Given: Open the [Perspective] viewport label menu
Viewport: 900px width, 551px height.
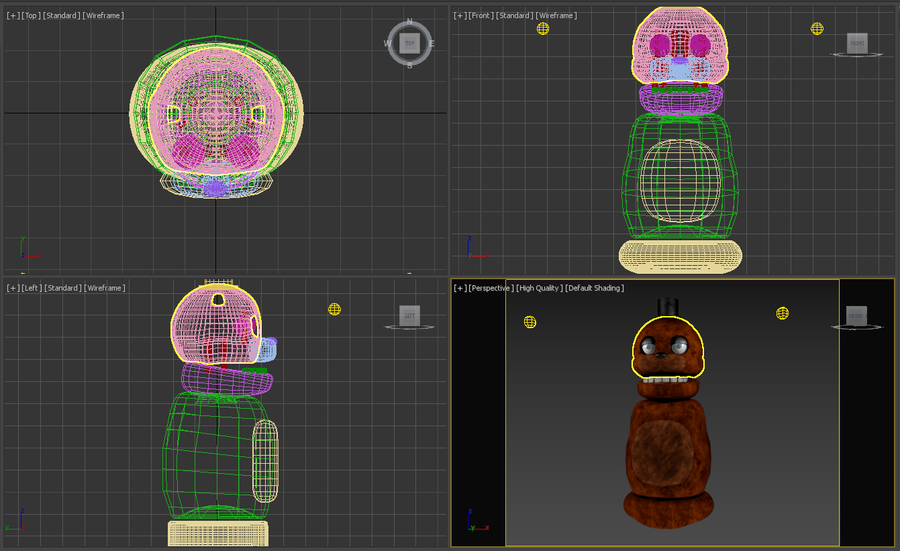Looking at the screenshot, I should pos(491,288).
